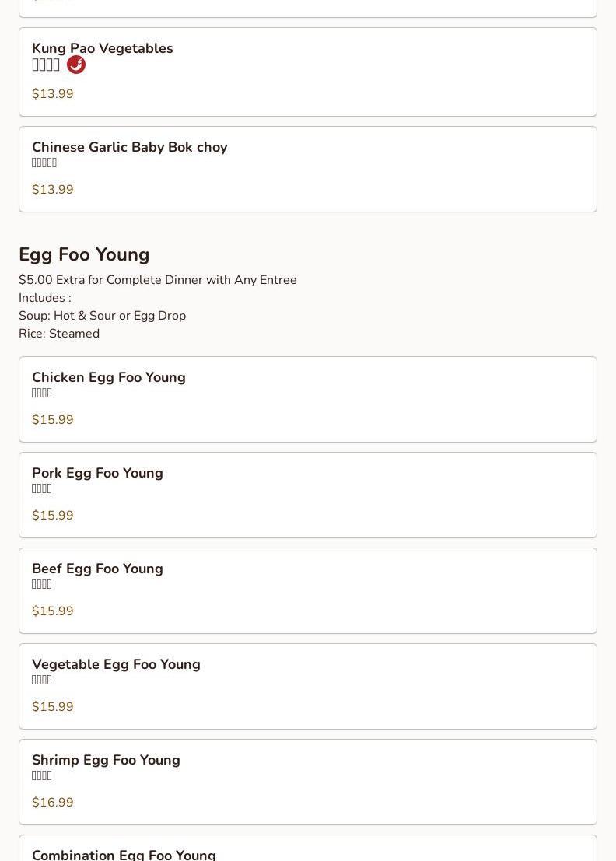Open the Vegetable Egg Foo Young item
The height and width of the screenshot is (861, 616).
point(116,664)
